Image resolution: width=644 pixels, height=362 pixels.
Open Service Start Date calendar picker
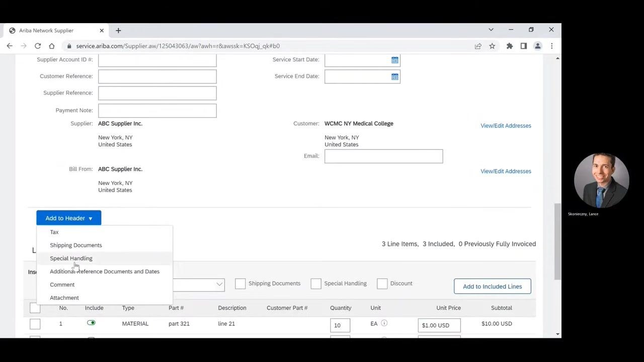tap(395, 60)
